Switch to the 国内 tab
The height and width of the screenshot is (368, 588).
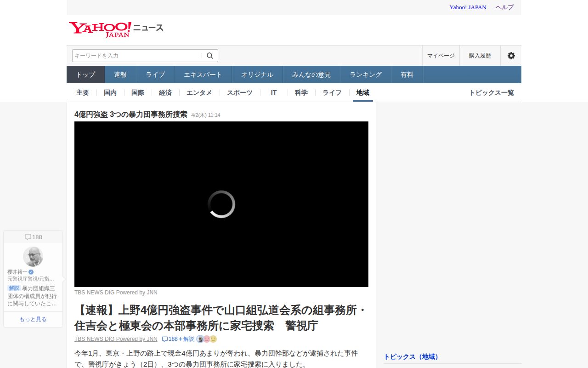coord(110,92)
